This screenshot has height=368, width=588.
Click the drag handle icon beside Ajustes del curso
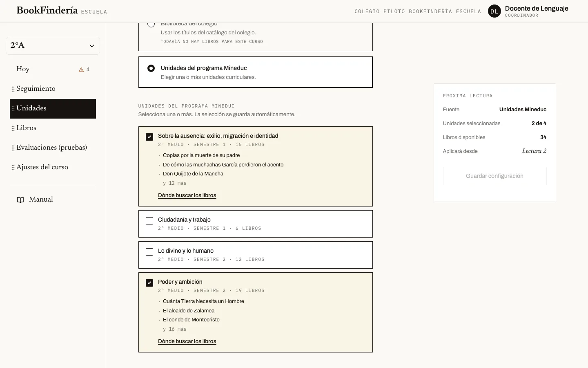coord(13,167)
